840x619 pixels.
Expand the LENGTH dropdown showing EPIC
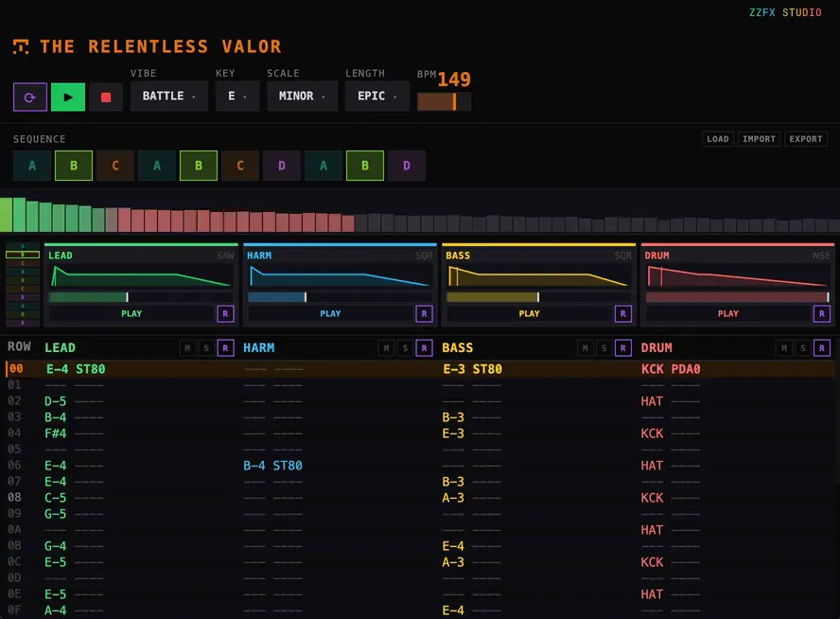point(376,97)
